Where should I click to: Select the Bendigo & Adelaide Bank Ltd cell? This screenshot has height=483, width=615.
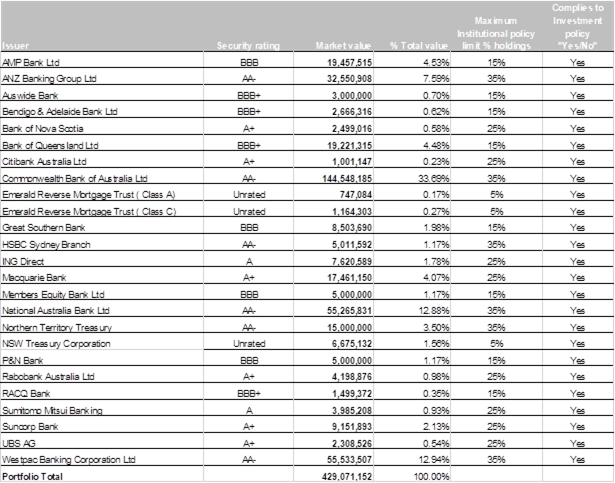click(x=60, y=112)
